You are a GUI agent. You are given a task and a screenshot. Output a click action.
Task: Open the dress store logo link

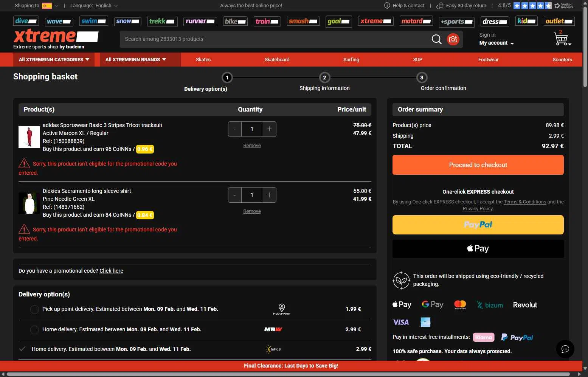pos(495,22)
